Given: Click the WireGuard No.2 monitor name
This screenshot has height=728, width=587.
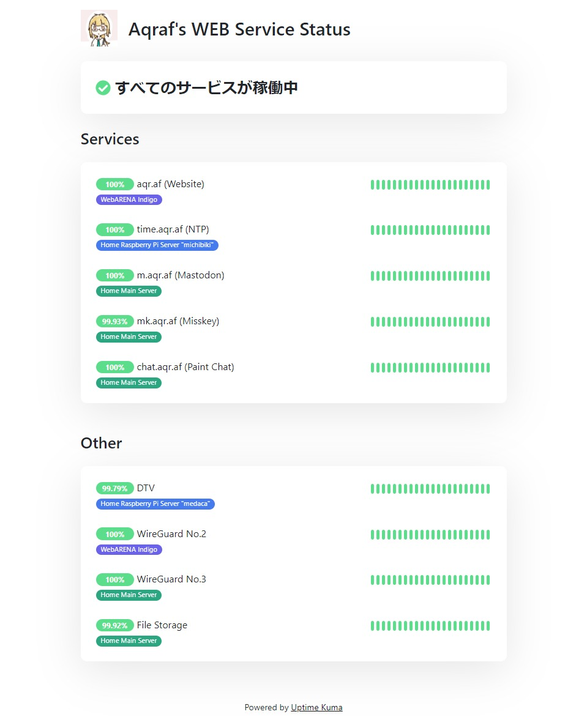Looking at the screenshot, I should tap(171, 534).
